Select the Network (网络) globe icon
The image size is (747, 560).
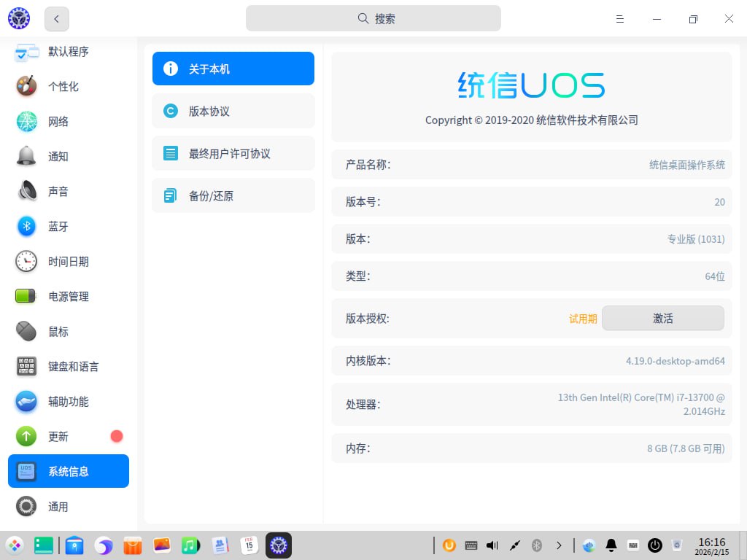(x=26, y=122)
